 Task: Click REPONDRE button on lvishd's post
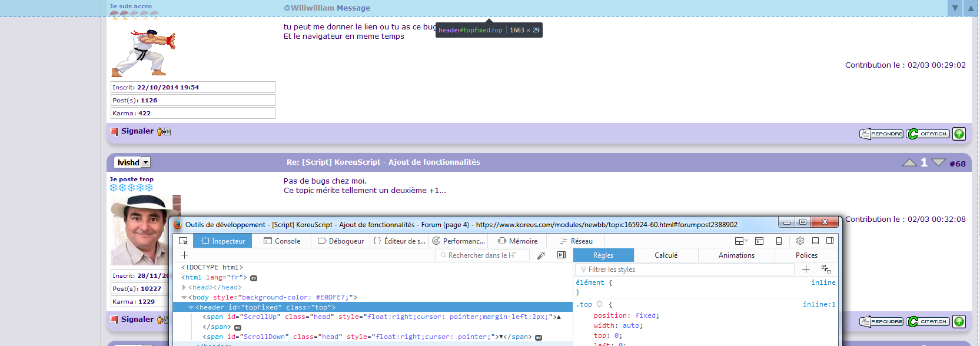click(x=881, y=322)
